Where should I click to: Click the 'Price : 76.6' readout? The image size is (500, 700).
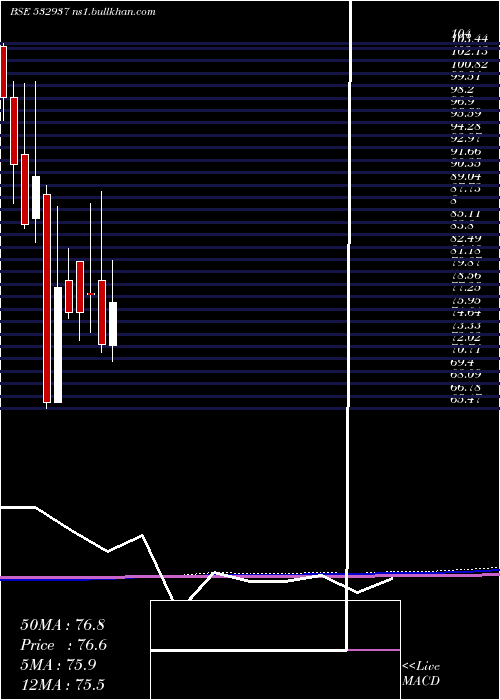[63, 645]
